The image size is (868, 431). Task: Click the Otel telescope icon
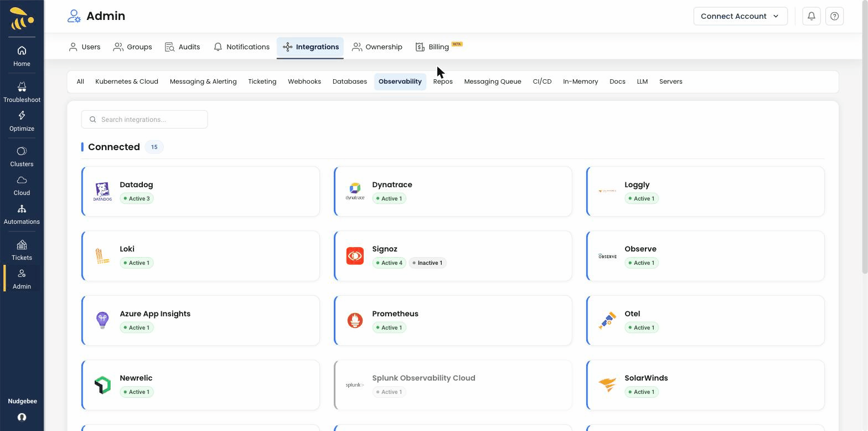pyautogui.click(x=607, y=320)
